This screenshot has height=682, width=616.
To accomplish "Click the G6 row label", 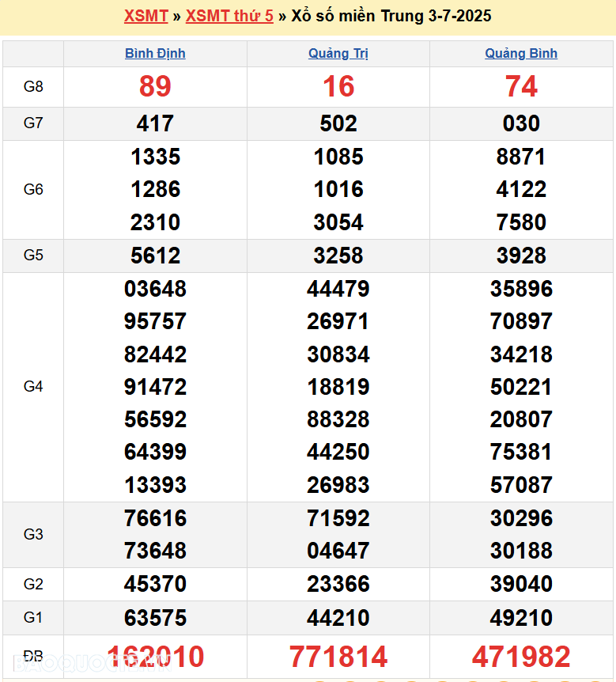I will (x=33, y=190).
